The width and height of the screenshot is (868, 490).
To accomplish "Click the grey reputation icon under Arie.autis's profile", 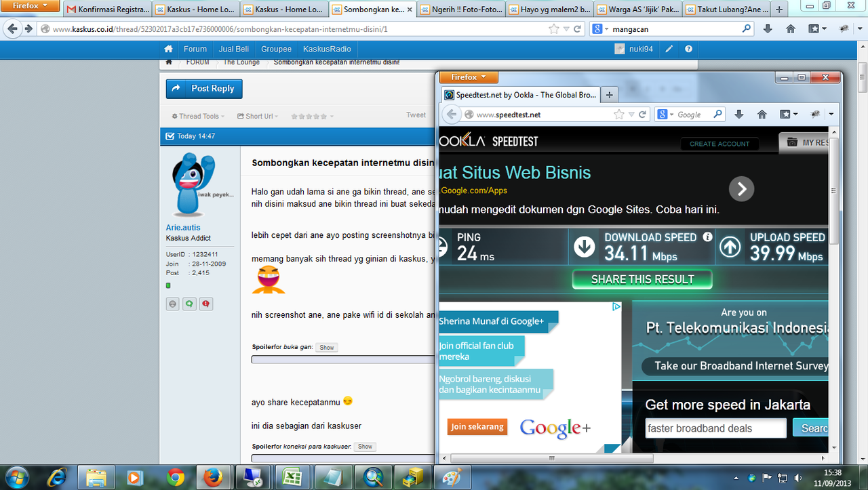I will click(173, 304).
